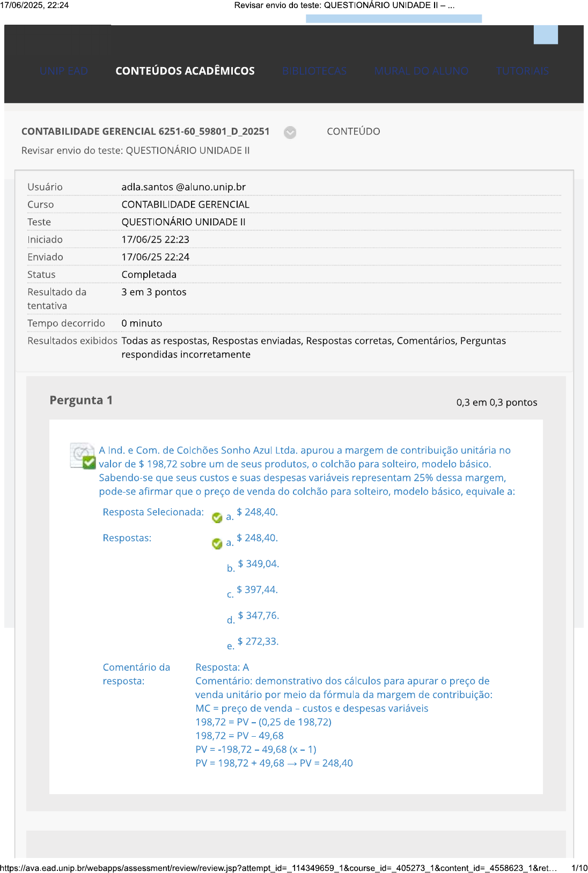This screenshot has width=588, height=873.
Task: Click the Iniciado value 17/06/25 22:23
Action: [155, 239]
